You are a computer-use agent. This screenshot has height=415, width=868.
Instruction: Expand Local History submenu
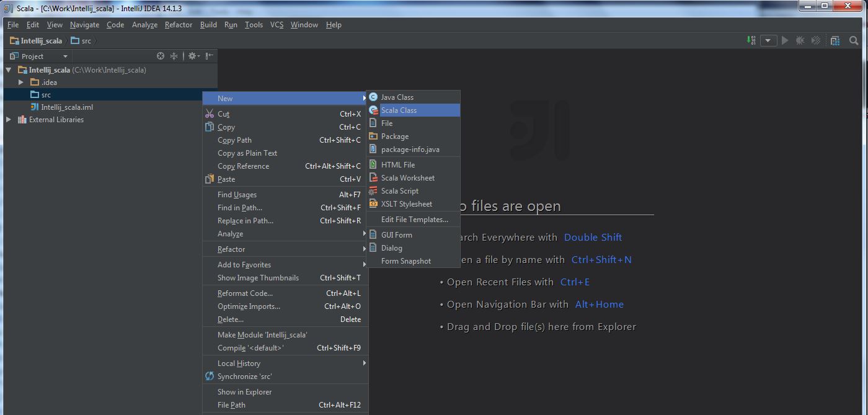[285, 364]
